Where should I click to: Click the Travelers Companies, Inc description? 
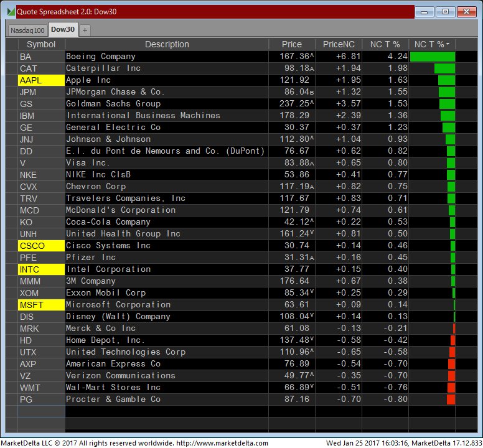click(x=126, y=198)
